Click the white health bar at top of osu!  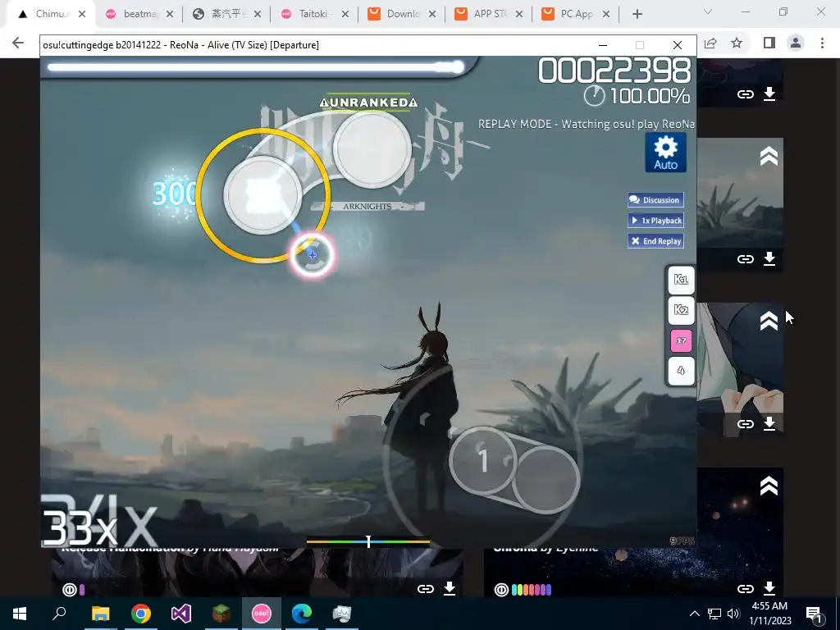(256, 67)
